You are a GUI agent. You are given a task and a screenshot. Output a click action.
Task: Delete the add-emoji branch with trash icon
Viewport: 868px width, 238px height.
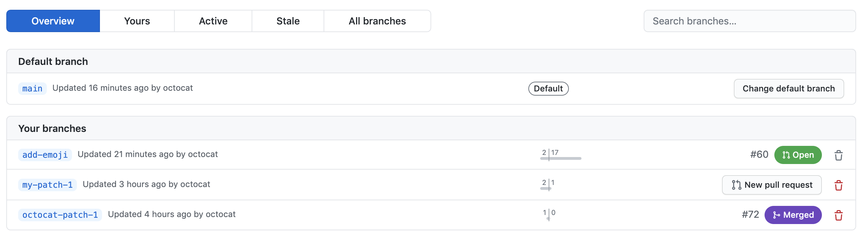(839, 155)
